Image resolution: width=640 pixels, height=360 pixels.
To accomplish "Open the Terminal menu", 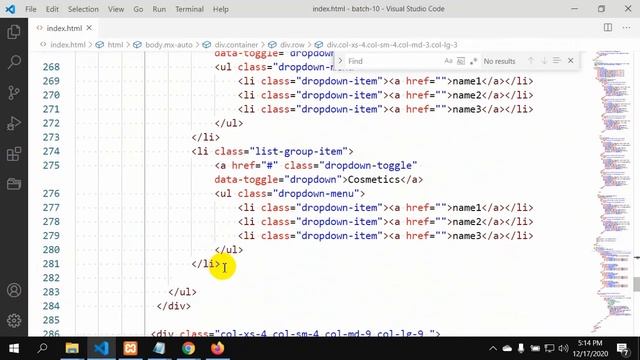I will pos(189,9).
